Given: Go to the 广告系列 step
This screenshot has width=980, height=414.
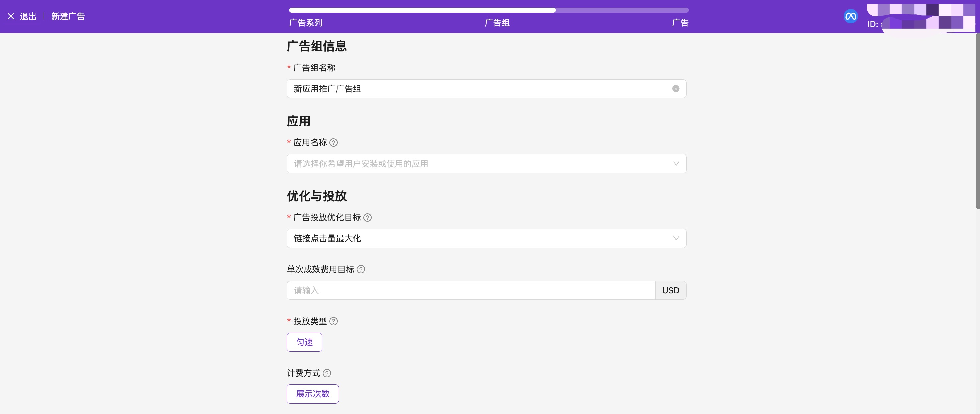Looking at the screenshot, I should pos(306,23).
